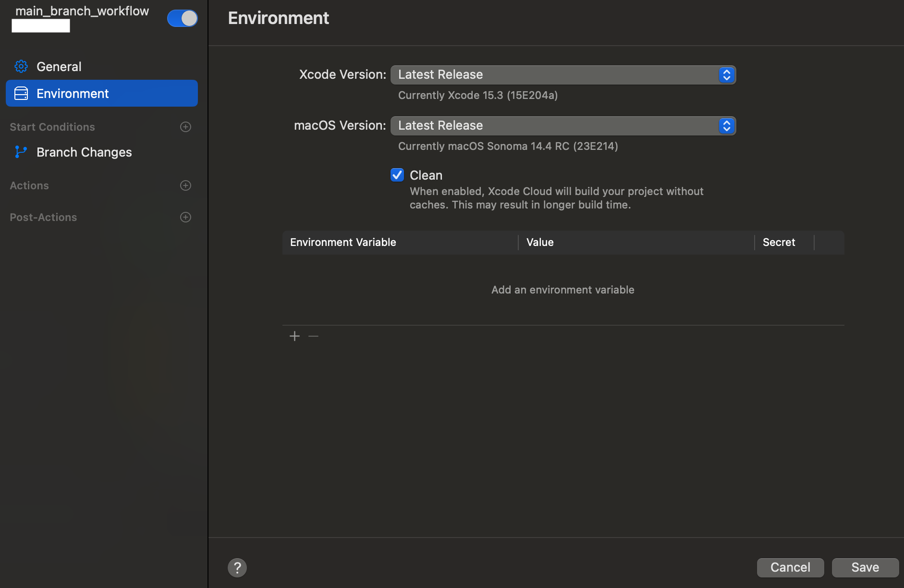The width and height of the screenshot is (904, 588).
Task: Open Branch Changes start condition
Action: tap(101, 152)
